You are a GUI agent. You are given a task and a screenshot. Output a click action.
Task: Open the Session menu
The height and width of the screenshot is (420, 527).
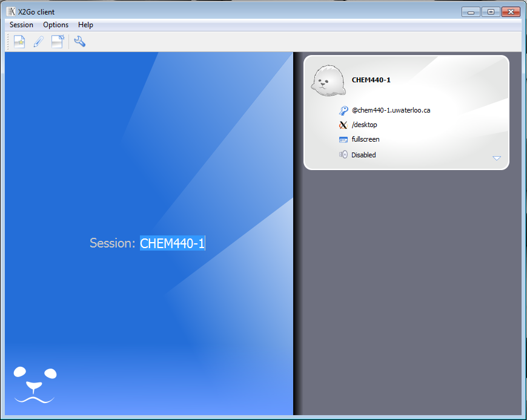coord(21,25)
